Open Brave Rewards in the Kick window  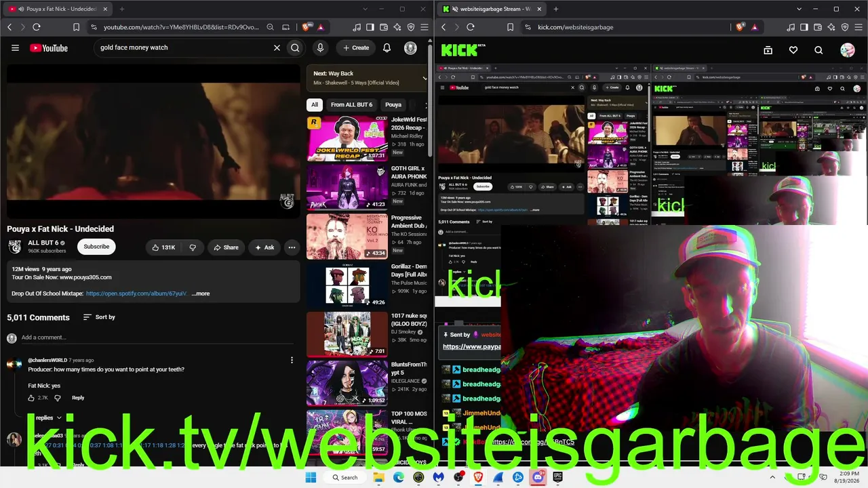coord(755,27)
